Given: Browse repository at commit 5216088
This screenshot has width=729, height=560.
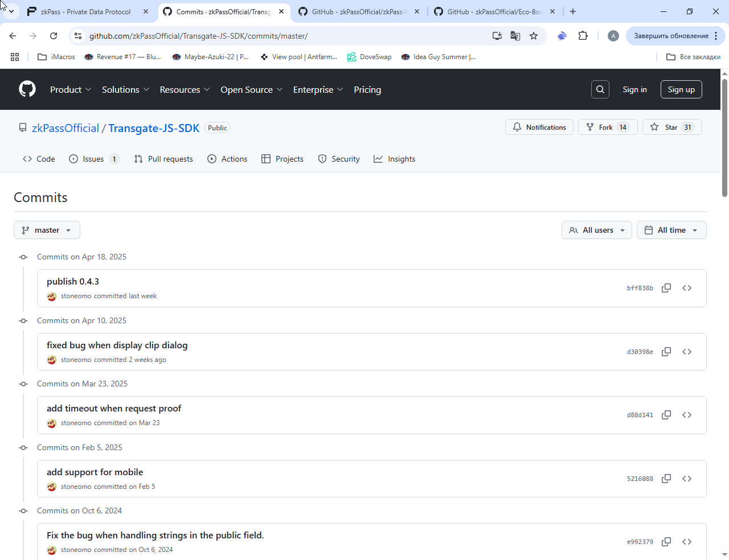Looking at the screenshot, I should (x=687, y=479).
